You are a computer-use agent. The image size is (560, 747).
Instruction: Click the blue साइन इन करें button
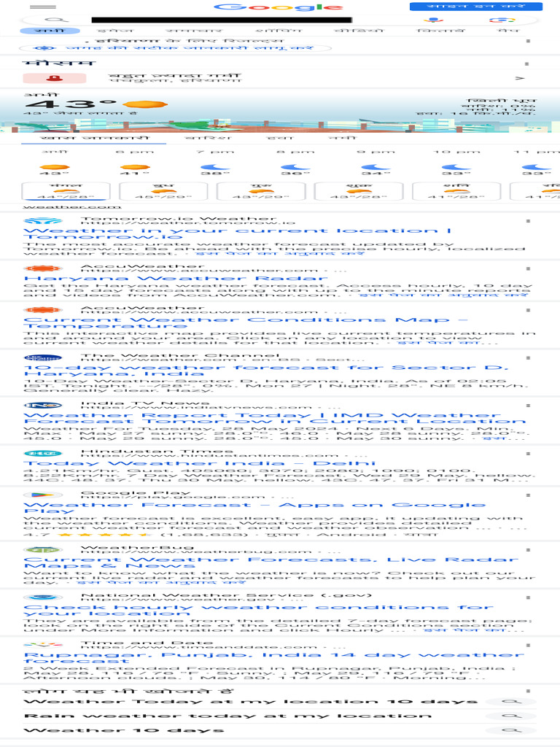point(476,6)
